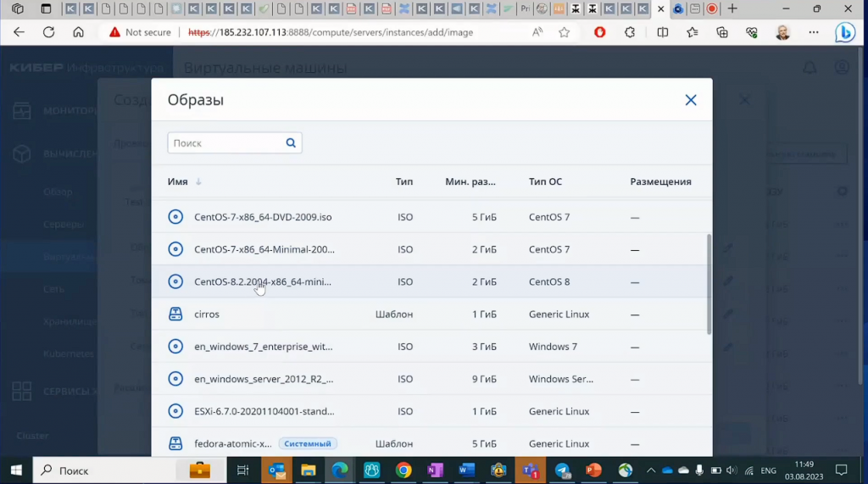Click the Размещения column header
The height and width of the screenshot is (484, 868).
tap(660, 181)
